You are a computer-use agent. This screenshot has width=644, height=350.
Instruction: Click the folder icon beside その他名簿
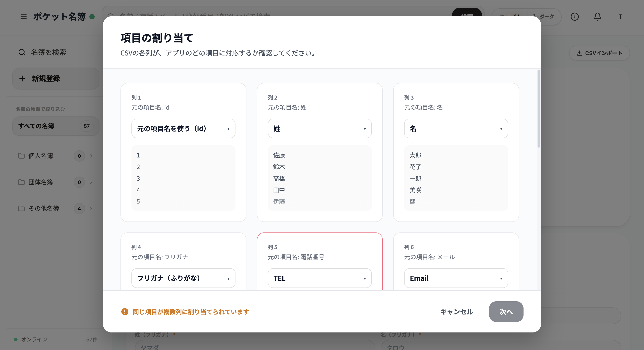point(21,208)
